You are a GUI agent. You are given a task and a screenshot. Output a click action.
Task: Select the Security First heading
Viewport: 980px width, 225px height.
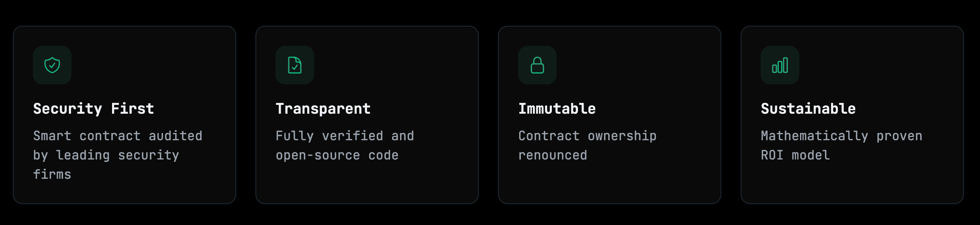click(94, 108)
